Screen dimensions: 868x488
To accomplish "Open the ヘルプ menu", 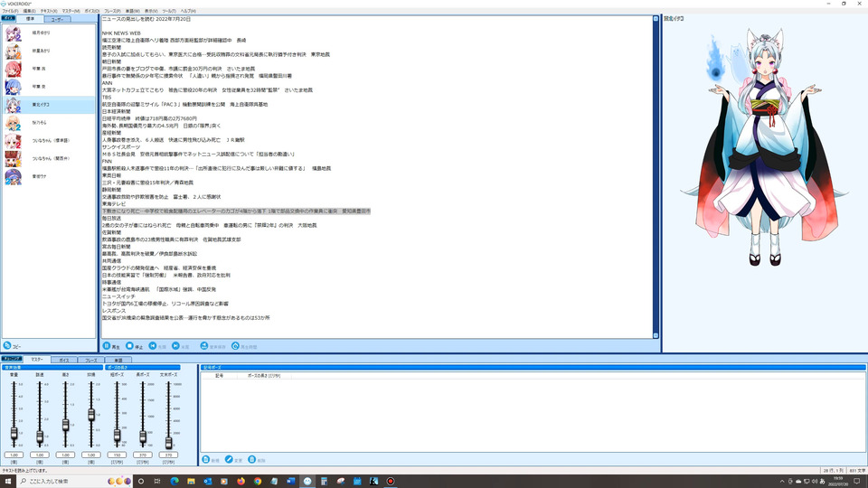I will [x=188, y=11].
